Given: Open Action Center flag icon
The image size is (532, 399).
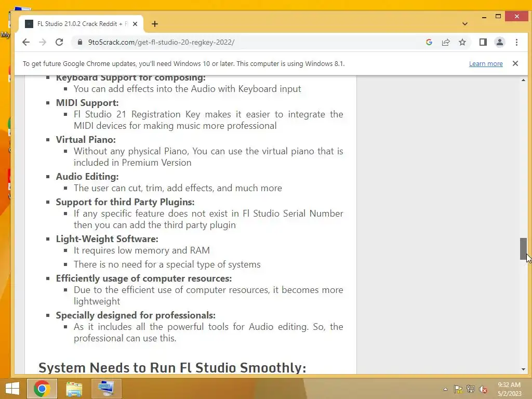Looking at the screenshot, I should click(458, 389).
